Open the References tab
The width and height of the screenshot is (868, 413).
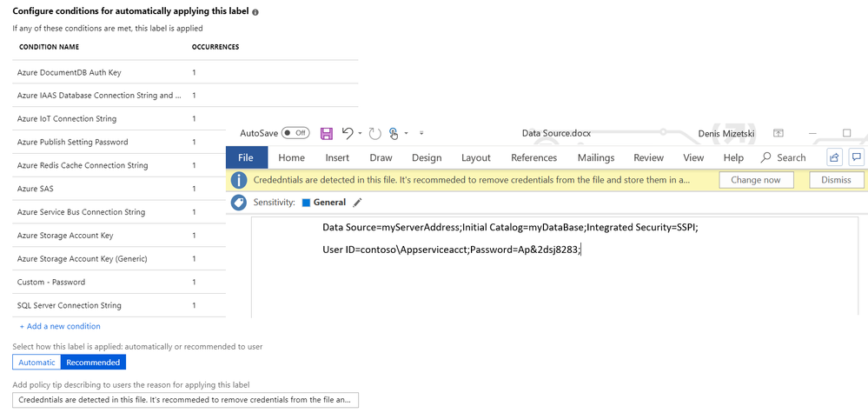tap(534, 157)
